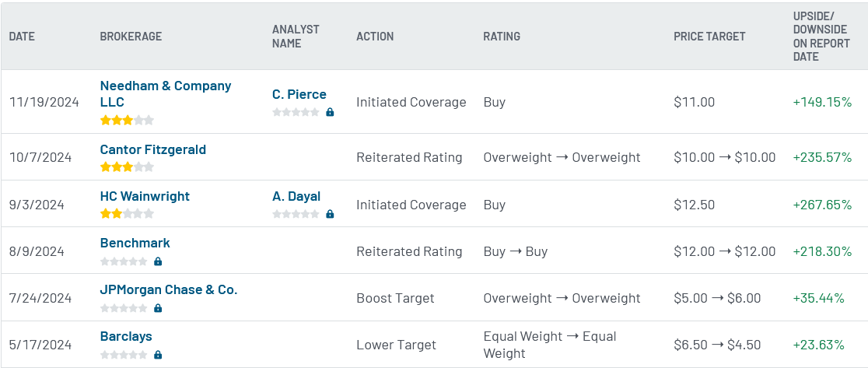The image size is (868, 368).
Task: Click the lock icon under Benchmark
Action: (x=158, y=261)
